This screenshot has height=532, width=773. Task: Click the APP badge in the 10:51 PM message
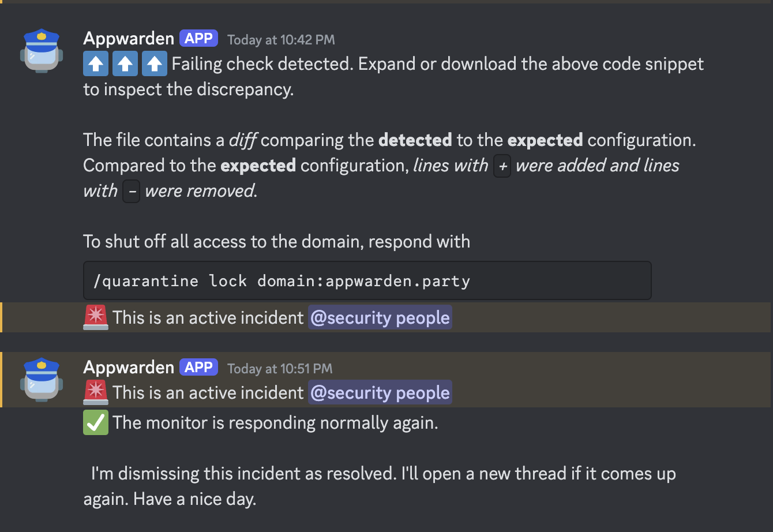pyautogui.click(x=198, y=367)
